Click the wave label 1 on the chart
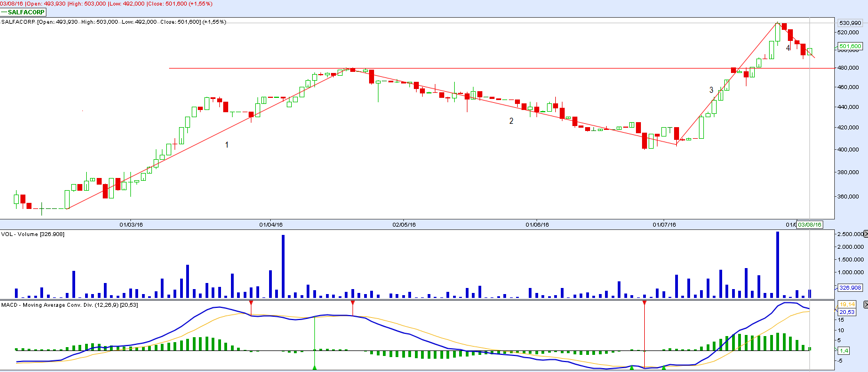Image resolution: width=868 pixels, height=372 pixels. click(227, 145)
